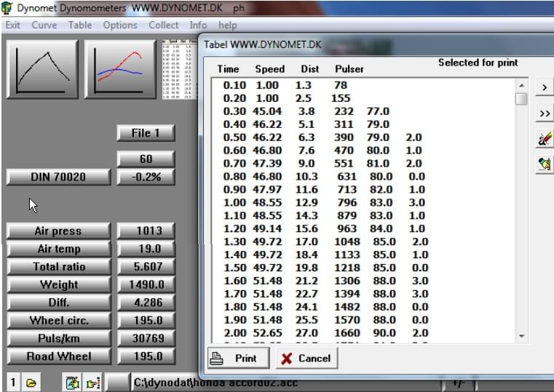
Task: Select the table row at time 1.30
Action: click(x=363, y=241)
